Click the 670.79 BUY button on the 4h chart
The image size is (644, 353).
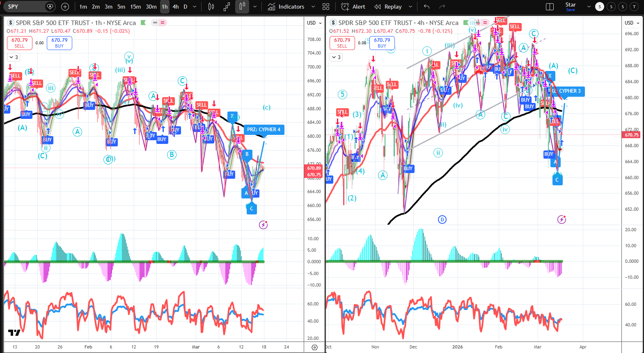pos(382,43)
